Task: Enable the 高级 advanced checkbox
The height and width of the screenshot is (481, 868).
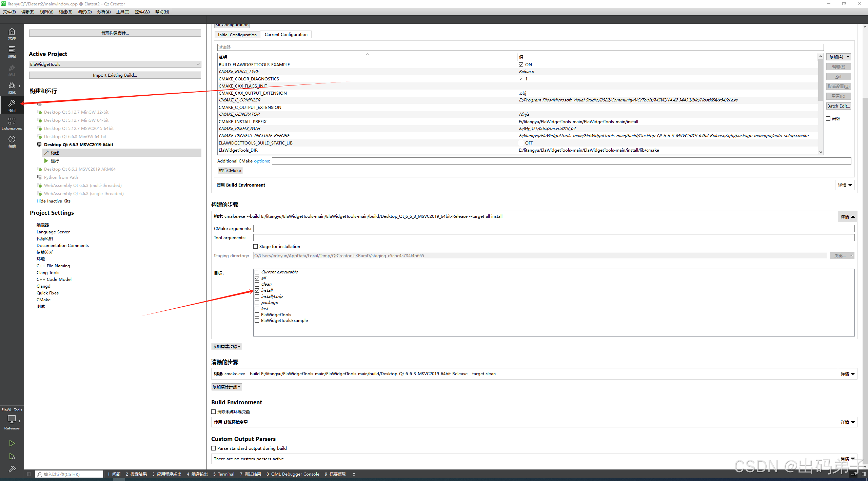Action: 828,118
